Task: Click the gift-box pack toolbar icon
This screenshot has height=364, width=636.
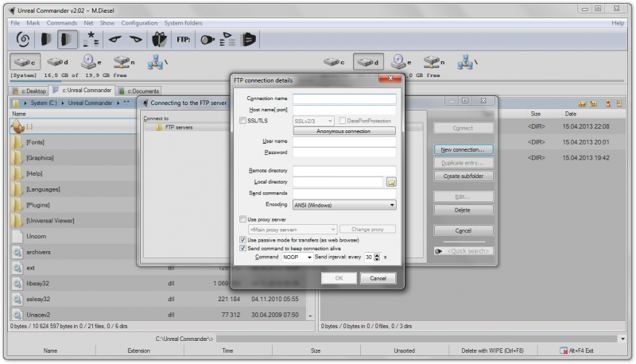Action: pos(159,39)
